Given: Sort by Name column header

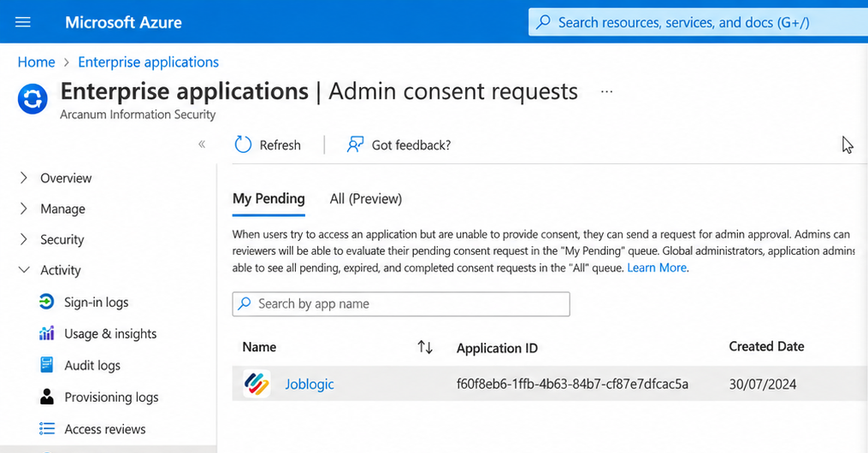Looking at the screenshot, I should point(259,347).
